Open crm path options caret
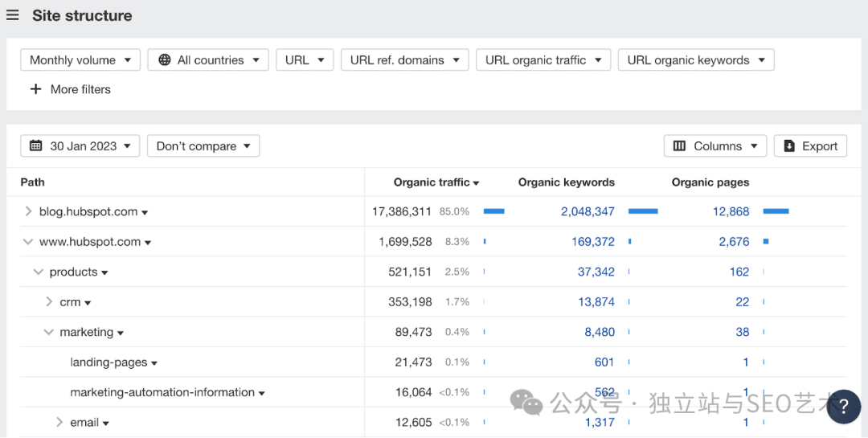This screenshot has height=438, width=868. (x=88, y=303)
